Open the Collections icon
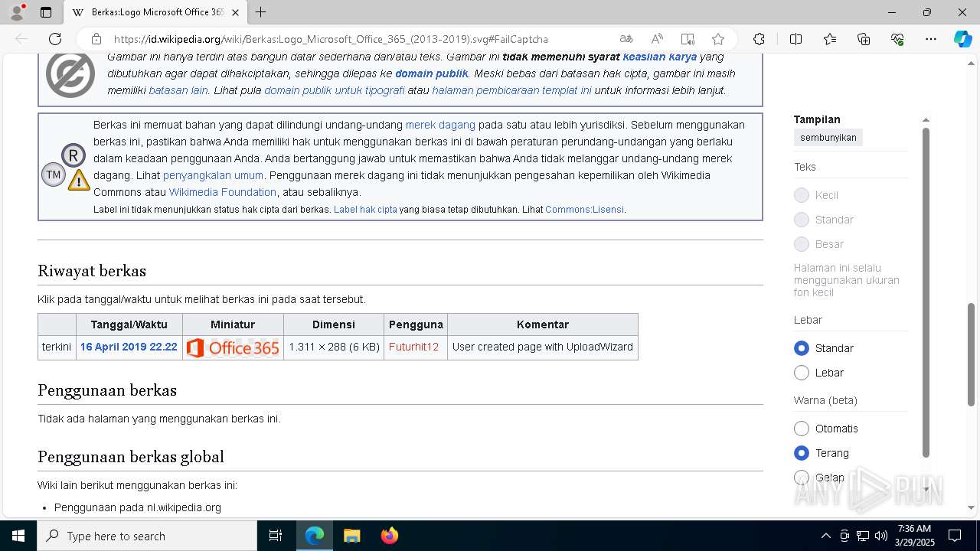The image size is (980, 551). coord(864,39)
